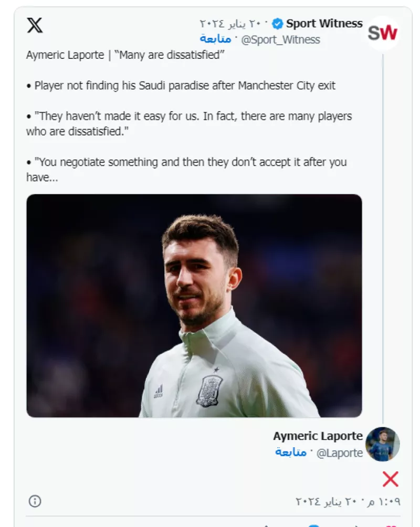Open ad info via the circled-i icon

click(35, 501)
